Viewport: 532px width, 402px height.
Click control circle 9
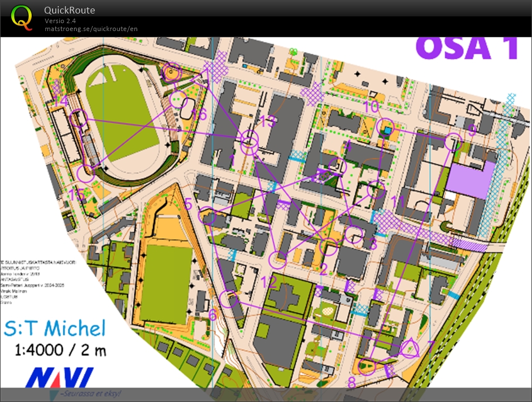pos(453,142)
